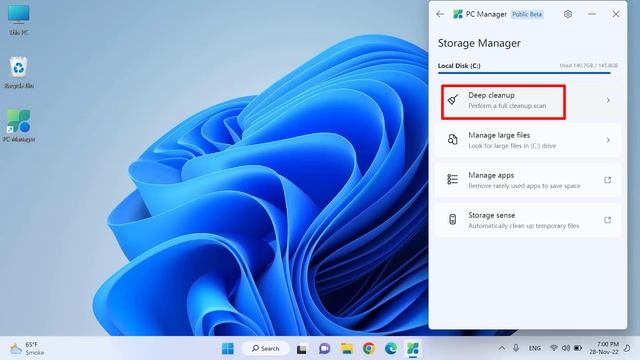Select This PC desktop icon
640x360 pixels.
click(x=18, y=20)
